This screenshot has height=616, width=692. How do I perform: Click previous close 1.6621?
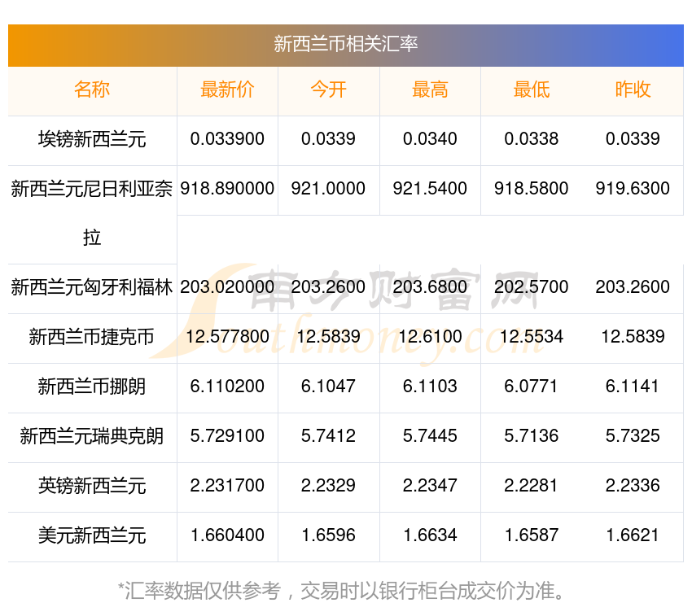pyautogui.click(x=633, y=535)
